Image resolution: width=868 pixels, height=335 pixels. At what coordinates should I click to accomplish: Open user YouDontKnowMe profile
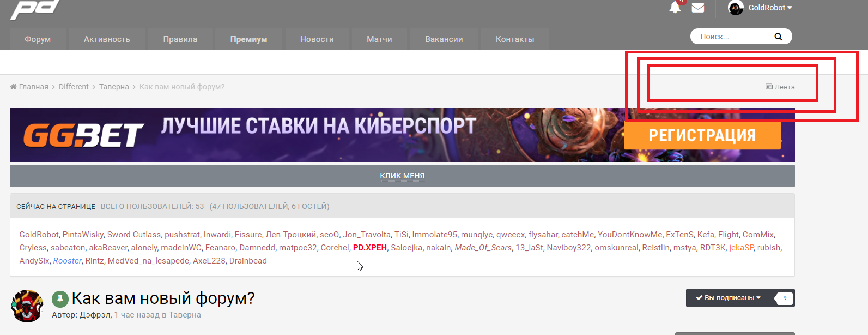point(630,235)
